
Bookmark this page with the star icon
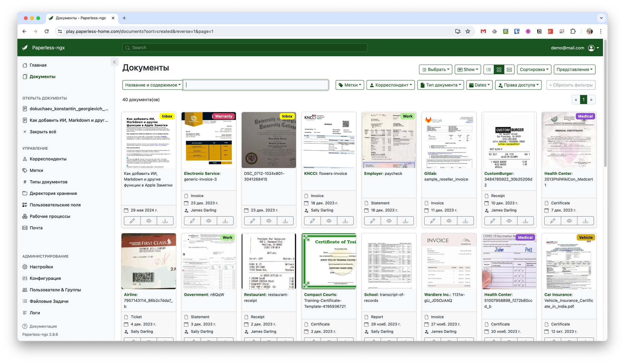[x=468, y=31]
